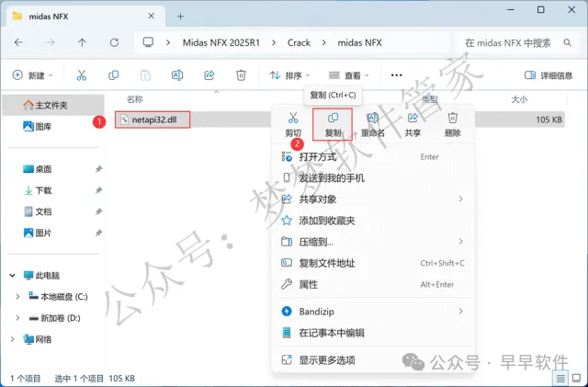
Task: Click the 105 KB size cell
Action: point(548,120)
